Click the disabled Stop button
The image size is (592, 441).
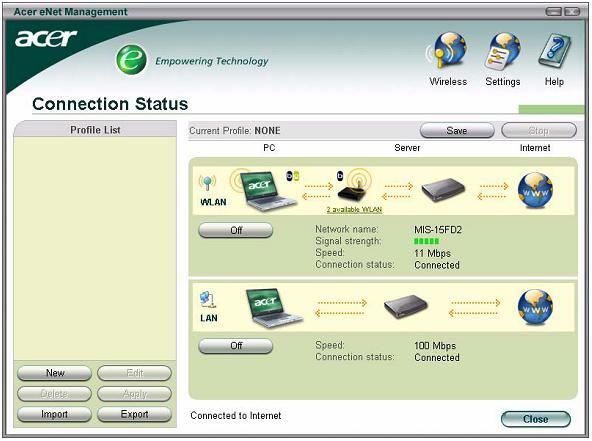[x=539, y=131]
